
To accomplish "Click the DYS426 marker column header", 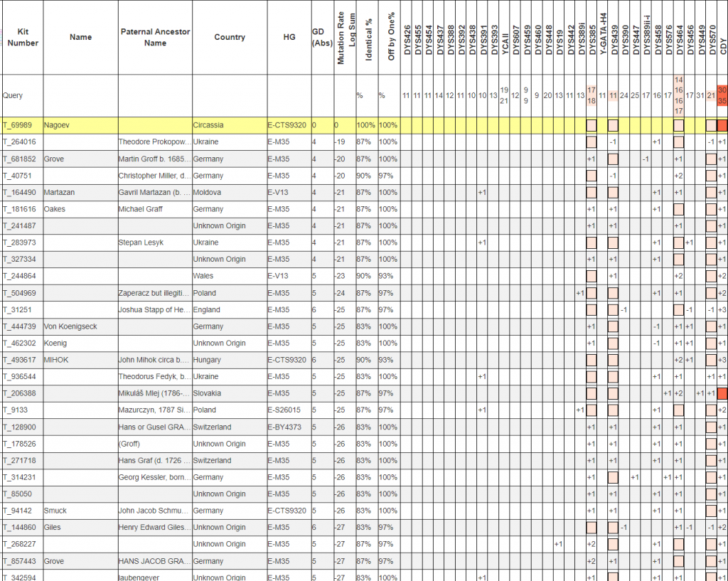I will pos(407,38).
